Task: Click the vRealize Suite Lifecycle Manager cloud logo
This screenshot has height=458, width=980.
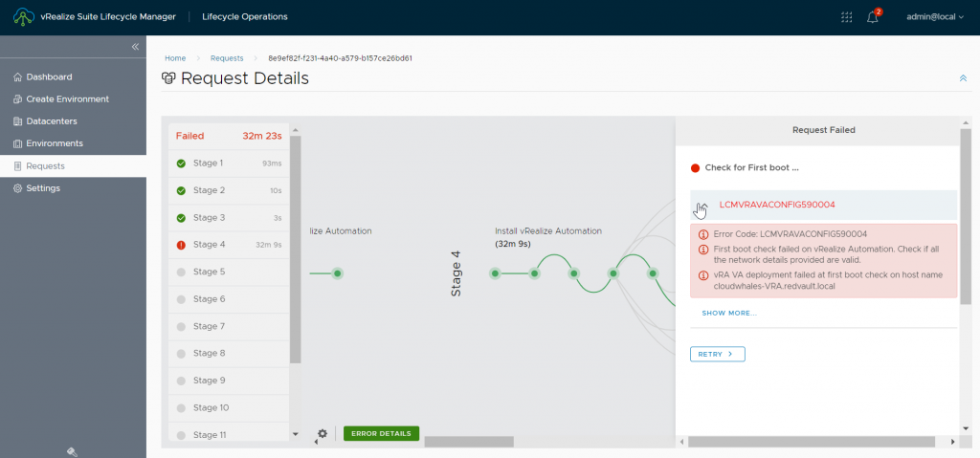Action: click(24, 17)
